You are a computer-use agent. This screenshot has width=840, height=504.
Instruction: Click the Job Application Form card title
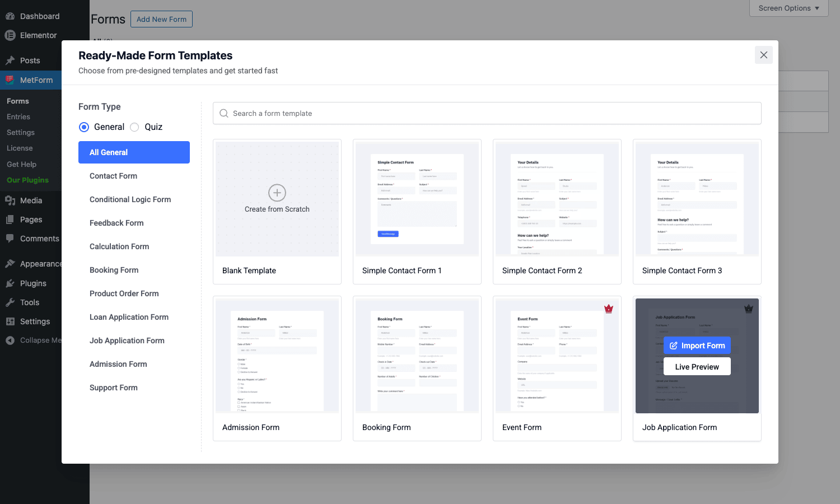coord(679,427)
